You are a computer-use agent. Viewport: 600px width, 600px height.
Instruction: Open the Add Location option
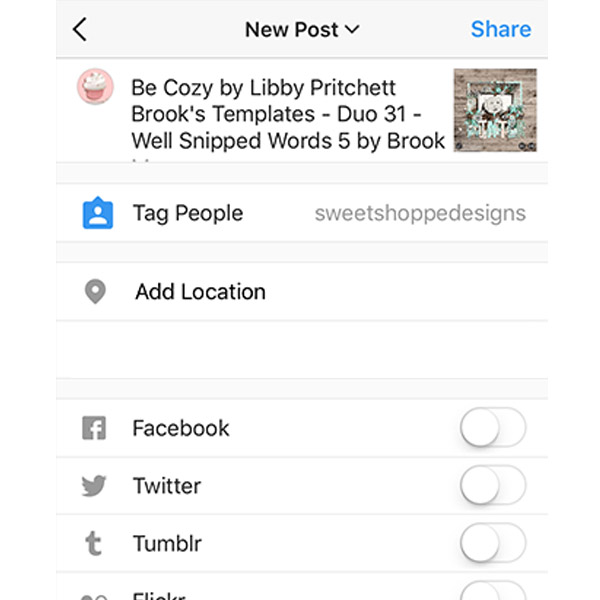pyautogui.click(x=302, y=292)
